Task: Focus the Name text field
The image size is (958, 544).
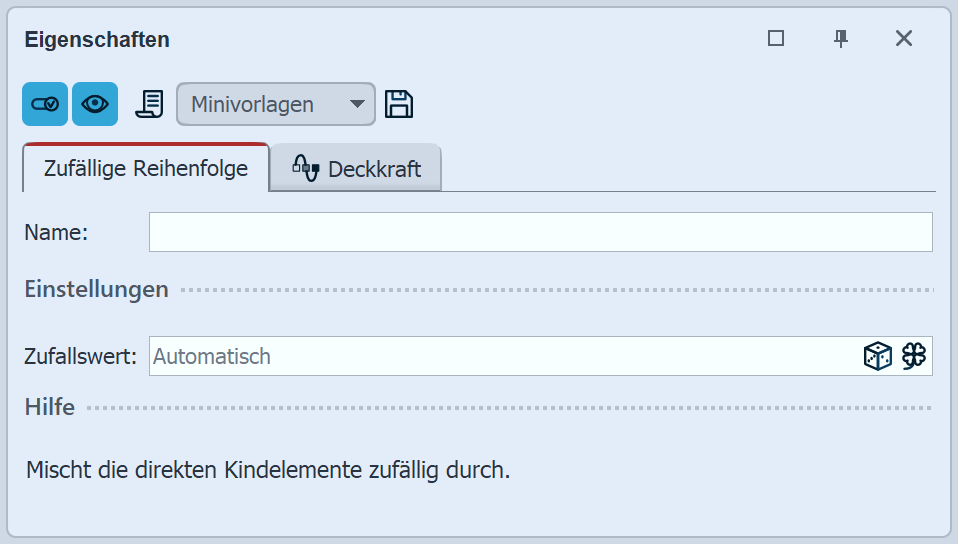Action: pyautogui.click(x=540, y=232)
